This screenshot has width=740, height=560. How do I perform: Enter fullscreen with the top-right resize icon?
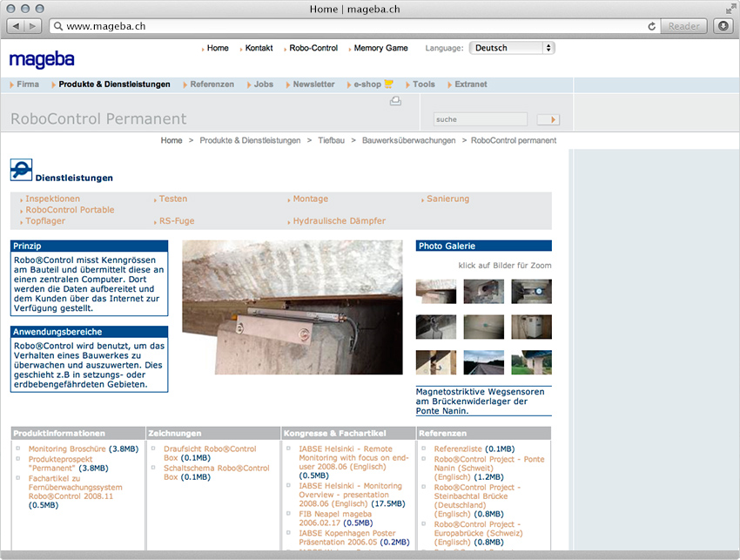point(730,9)
